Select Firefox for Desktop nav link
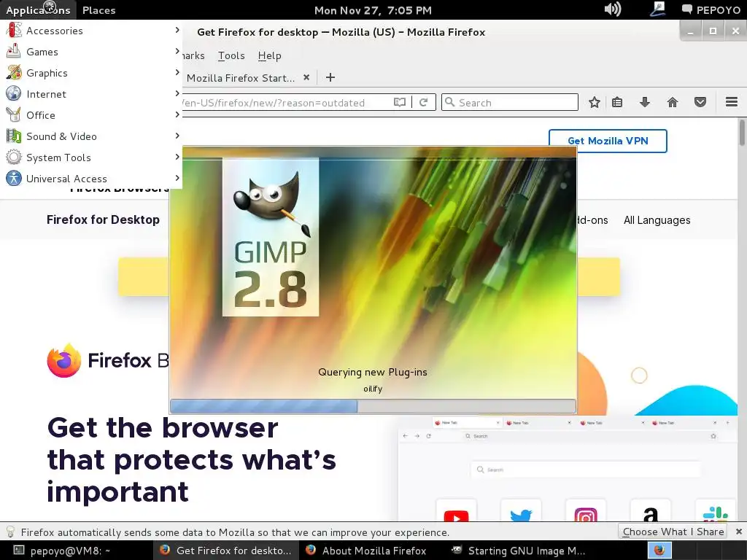 click(103, 219)
